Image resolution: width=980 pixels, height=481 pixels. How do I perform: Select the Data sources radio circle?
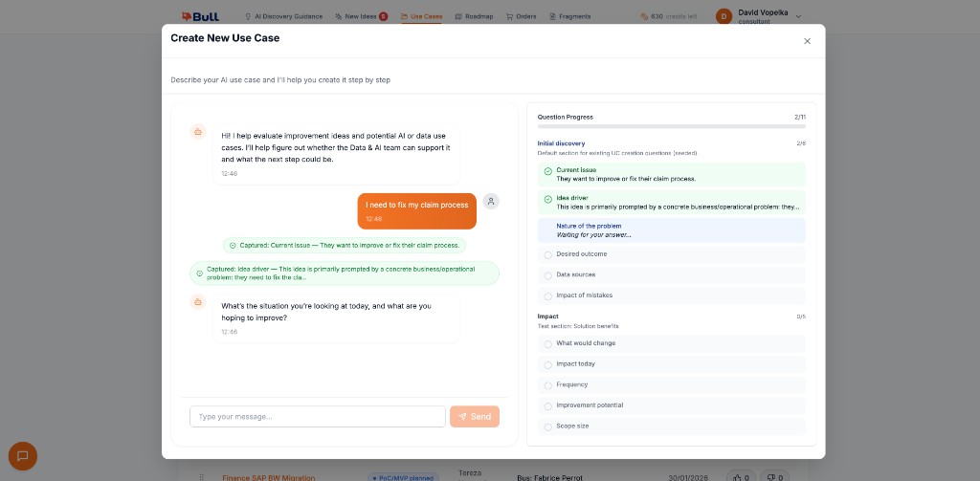click(x=548, y=275)
